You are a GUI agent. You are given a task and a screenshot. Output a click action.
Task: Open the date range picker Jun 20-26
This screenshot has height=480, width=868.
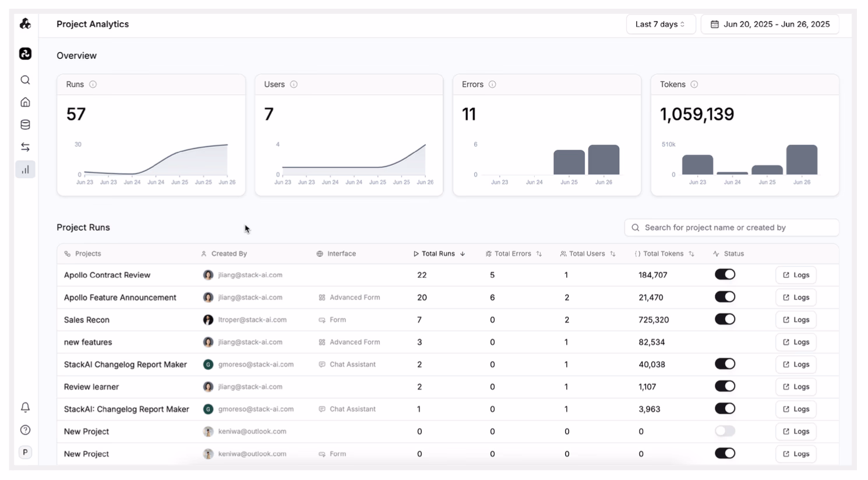[x=770, y=24]
